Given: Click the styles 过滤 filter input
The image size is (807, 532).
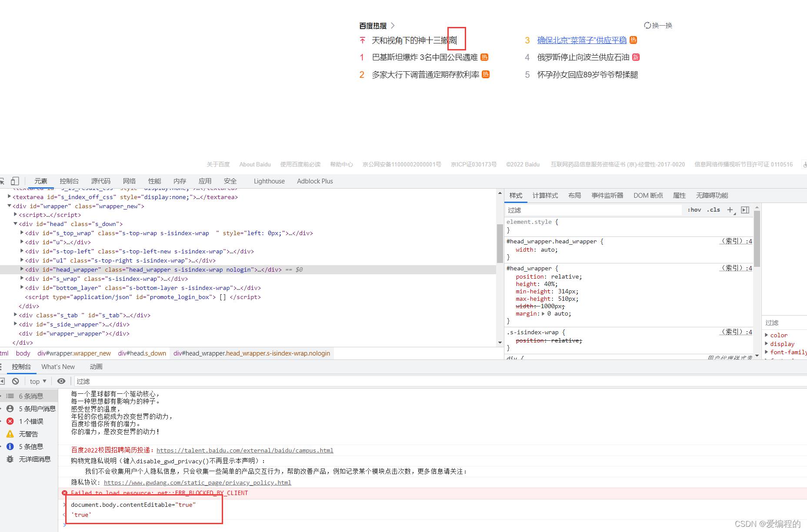Looking at the screenshot, I should pyautogui.click(x=594, y=210).
